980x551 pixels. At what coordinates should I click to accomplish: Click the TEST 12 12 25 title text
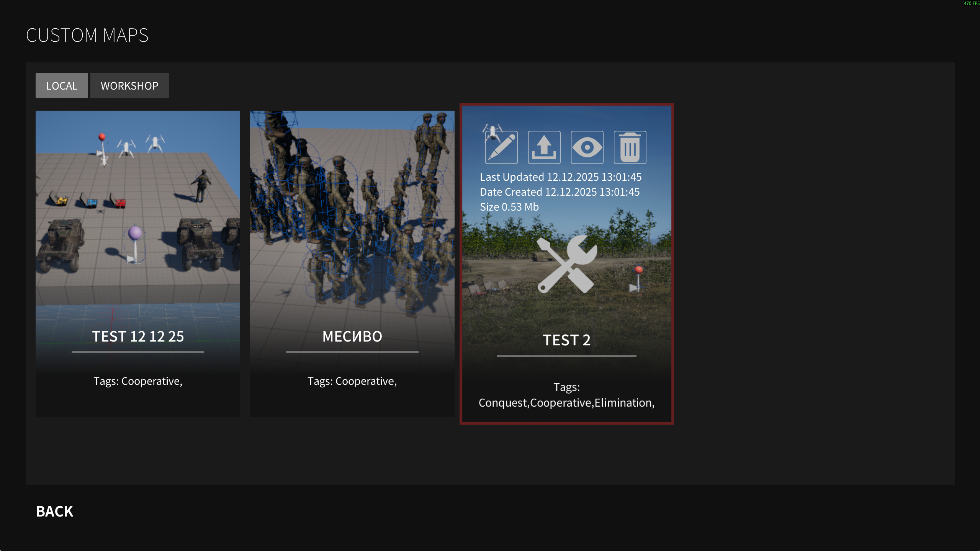[138, 336]
